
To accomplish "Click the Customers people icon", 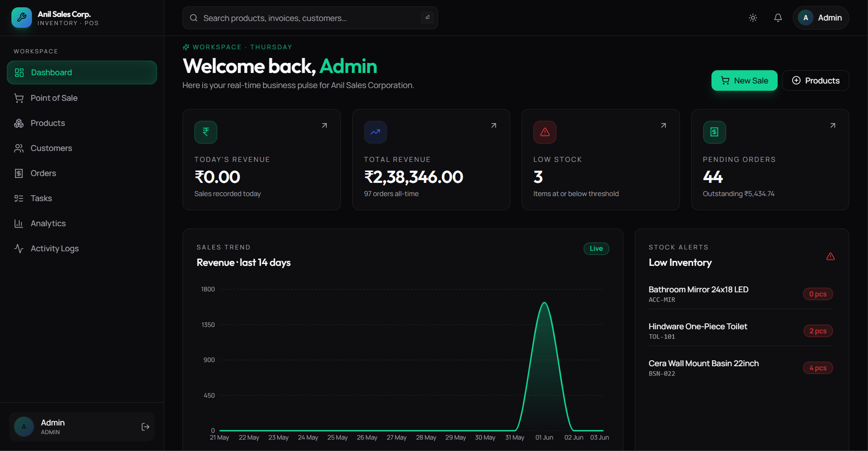I will click(19, 148).
